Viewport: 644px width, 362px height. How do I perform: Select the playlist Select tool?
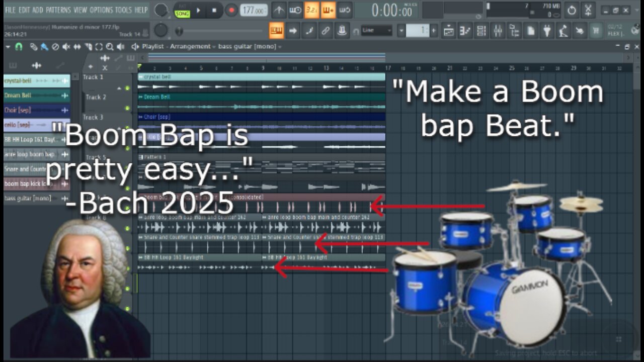[99, 47]
